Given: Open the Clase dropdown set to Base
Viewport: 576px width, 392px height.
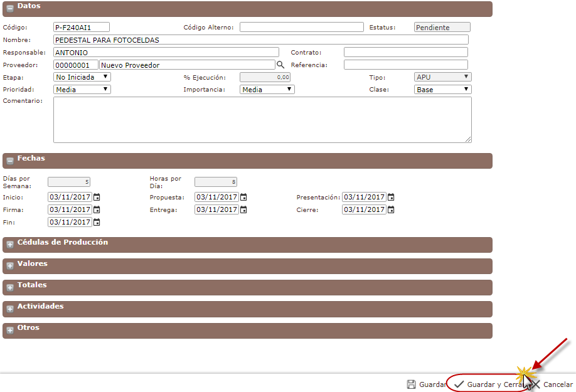Looking at the screenshot, I should pyautogui.click(x=442, y=90).
